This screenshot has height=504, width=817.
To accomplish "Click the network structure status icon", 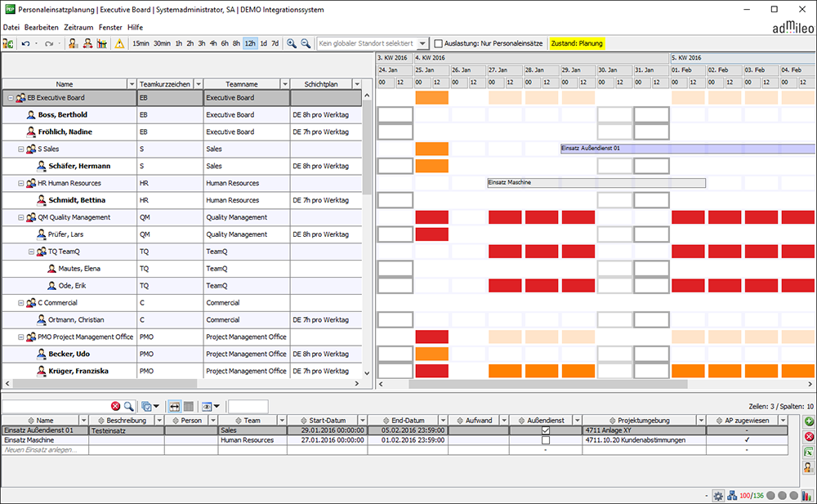I will tap(732, 496).
